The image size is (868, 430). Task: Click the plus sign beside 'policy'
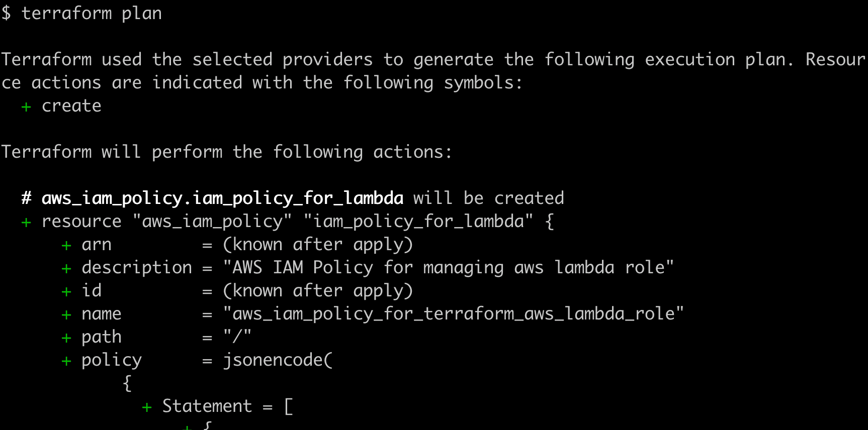[66, 361]
